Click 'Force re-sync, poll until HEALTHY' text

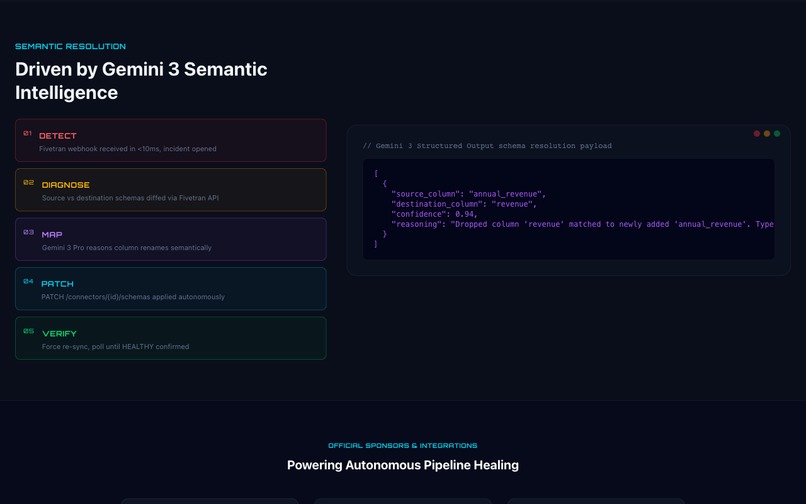click(x=115, y=347)
